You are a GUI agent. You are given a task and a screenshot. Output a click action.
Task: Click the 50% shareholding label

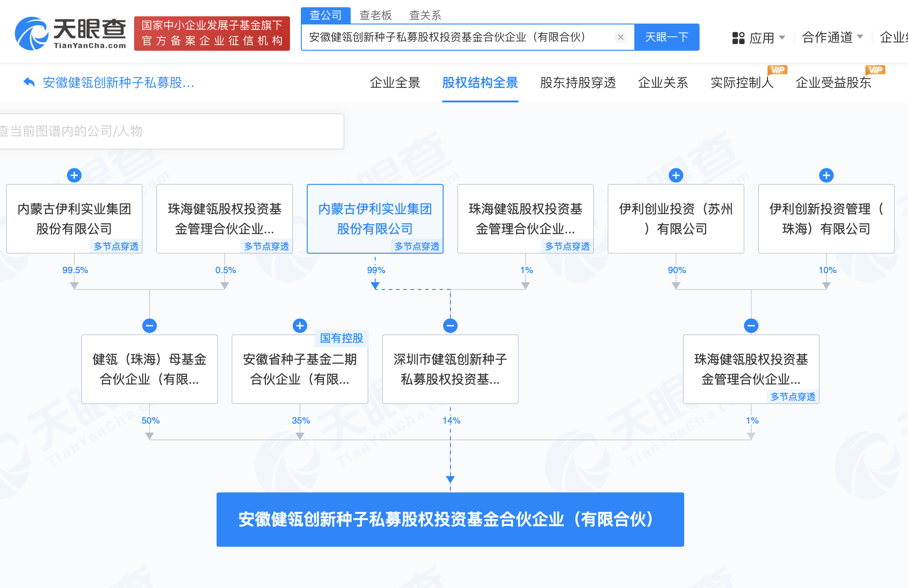tap(150, 420)
